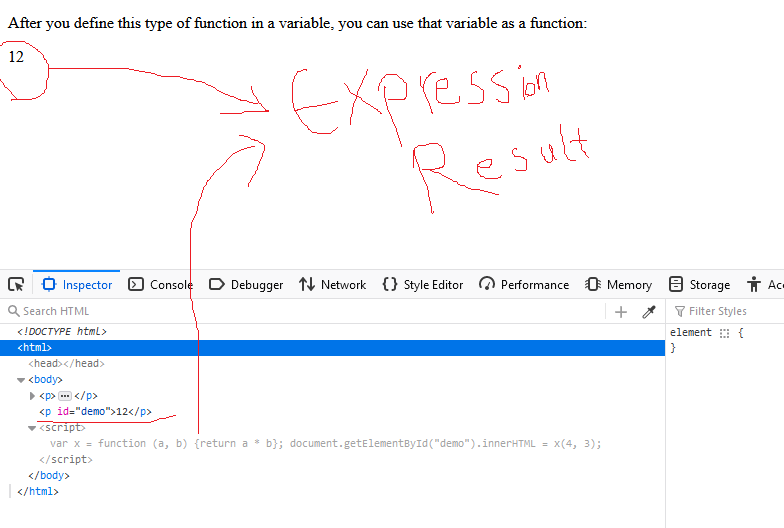Image resolution: width=784 pixels, height=528 pixels.
Task: Select the eyedropper color picker icon
Action: (x=648, y=312)
